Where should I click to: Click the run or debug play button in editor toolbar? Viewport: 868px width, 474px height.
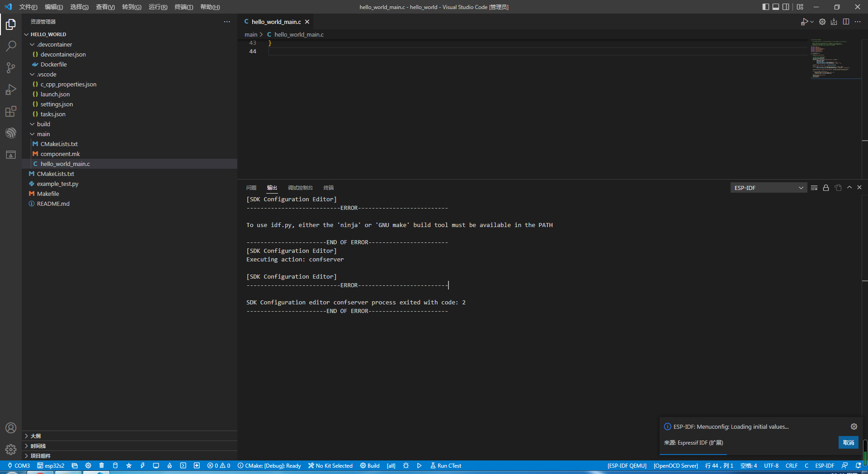click(804, 22)
